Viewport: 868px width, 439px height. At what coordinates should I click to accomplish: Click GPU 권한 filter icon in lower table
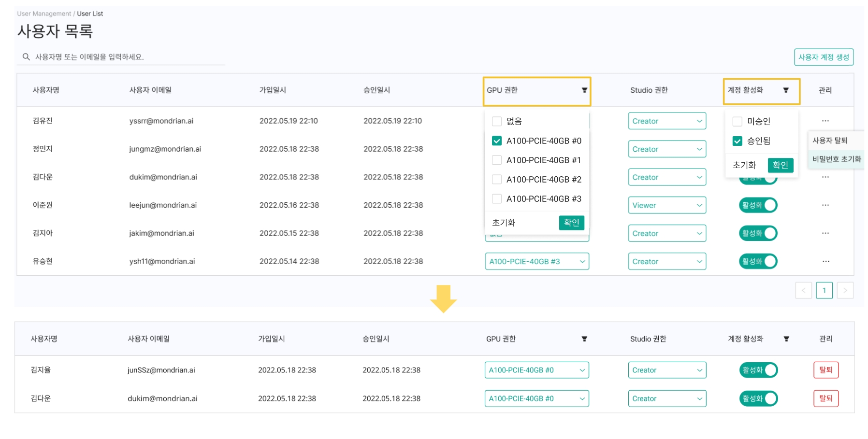click(584, 339)
